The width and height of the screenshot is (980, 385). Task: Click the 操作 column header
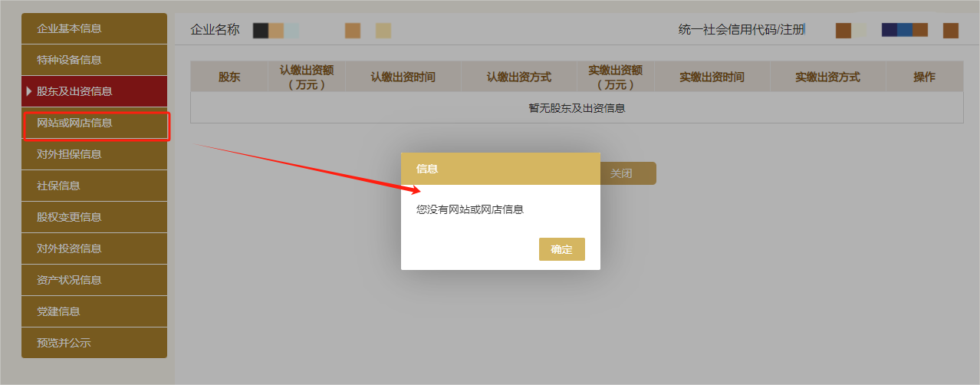pyautogui.click(x=925, y=77)
